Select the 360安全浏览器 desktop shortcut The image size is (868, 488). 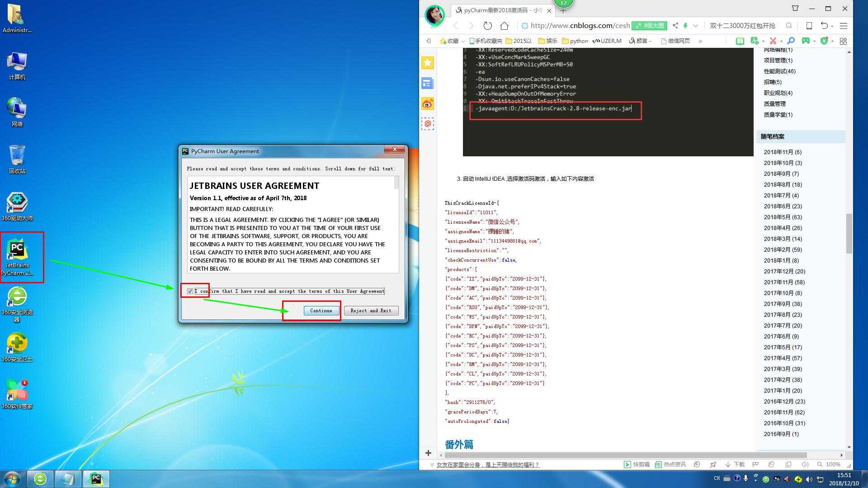[17, 305]
